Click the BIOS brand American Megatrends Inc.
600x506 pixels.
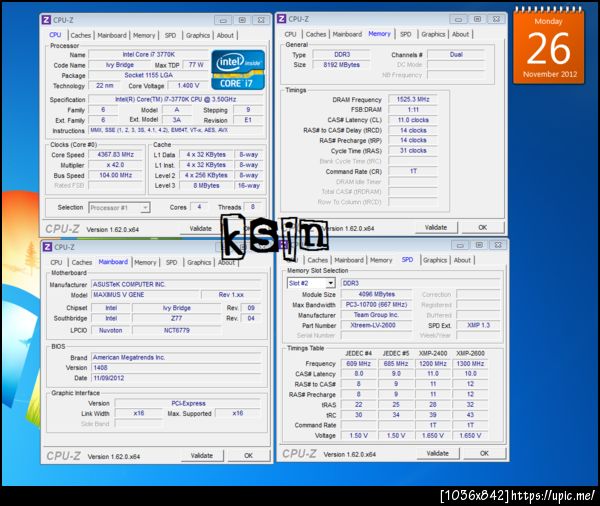176,357
